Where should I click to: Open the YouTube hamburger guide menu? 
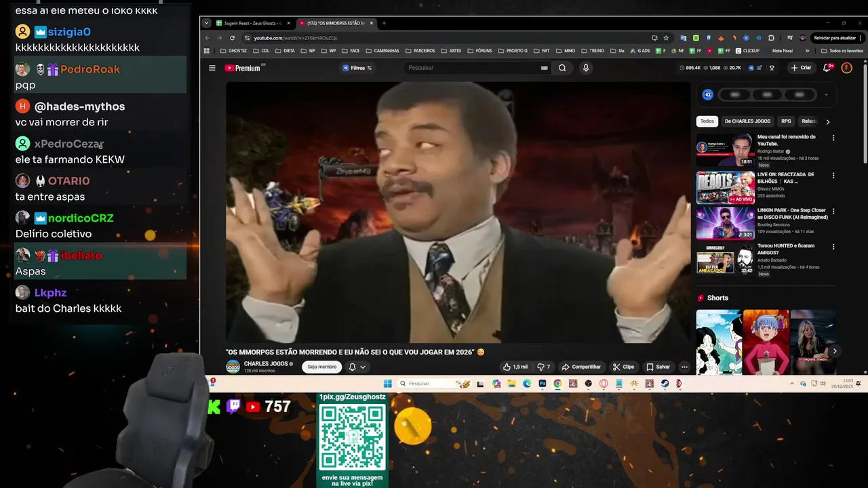point(212,68)
